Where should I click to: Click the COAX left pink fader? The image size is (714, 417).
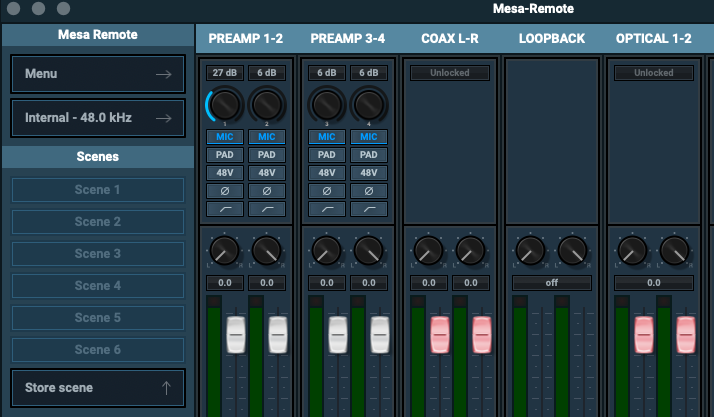pos(440,335)
